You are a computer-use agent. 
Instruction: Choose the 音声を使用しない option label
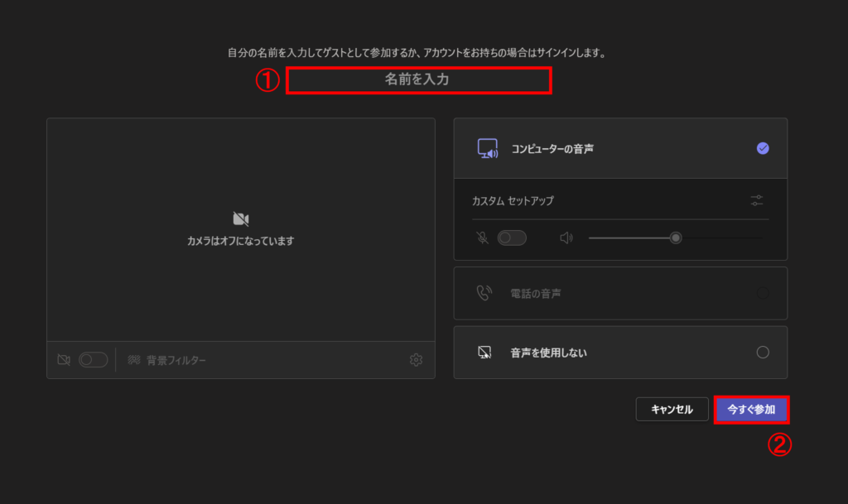click(548, 353)
